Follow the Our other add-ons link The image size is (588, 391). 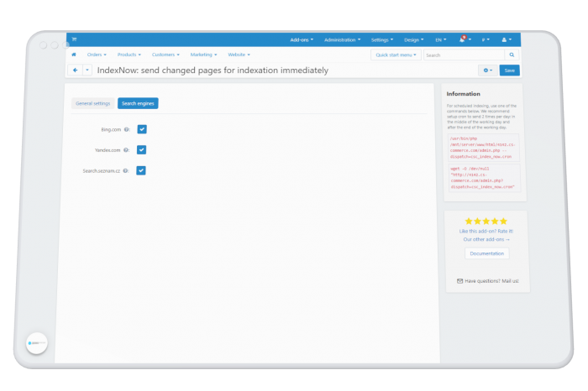pos(486,239)
